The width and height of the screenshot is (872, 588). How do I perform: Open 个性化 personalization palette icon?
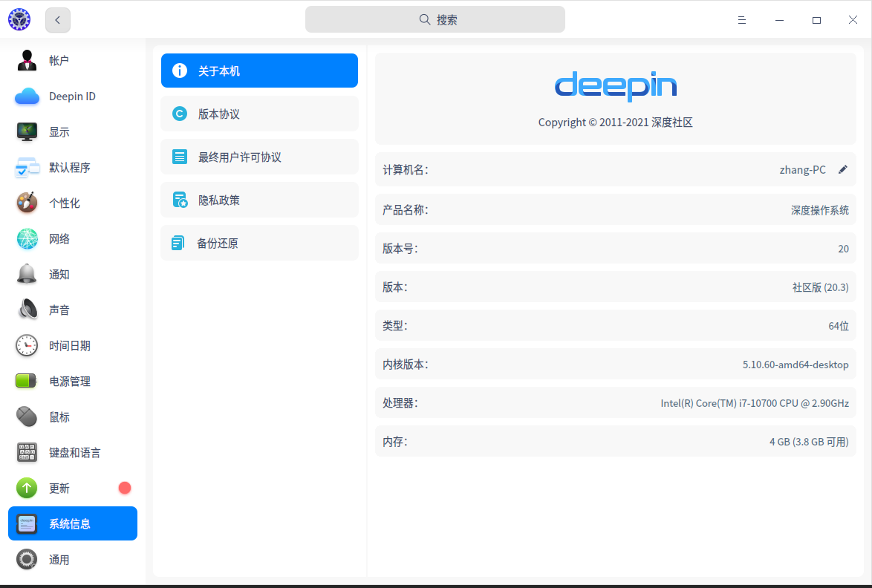click(27, 203)
